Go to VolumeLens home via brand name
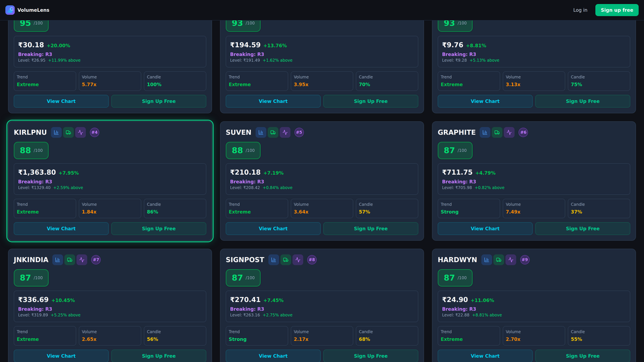 [x=33, y=10]
